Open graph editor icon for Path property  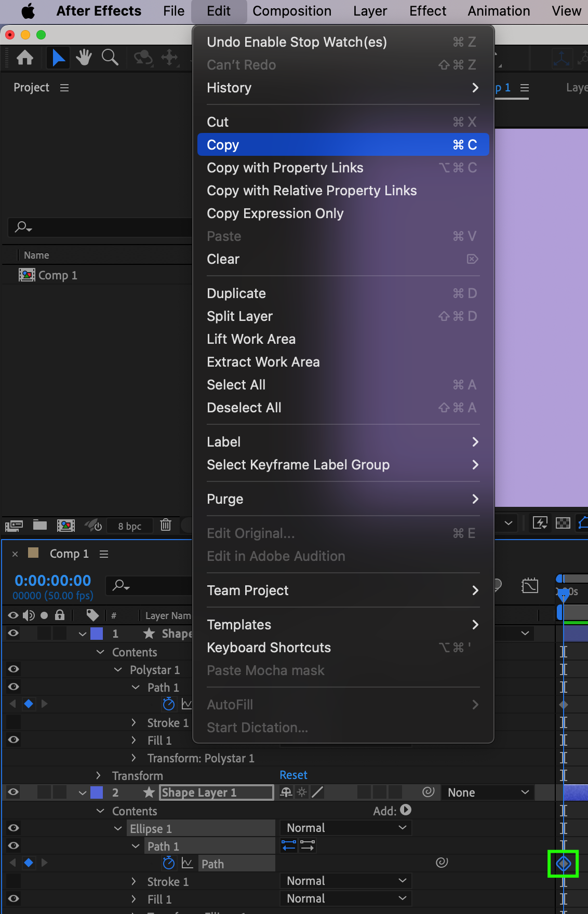pyautogui.click(x=187, y=863)
